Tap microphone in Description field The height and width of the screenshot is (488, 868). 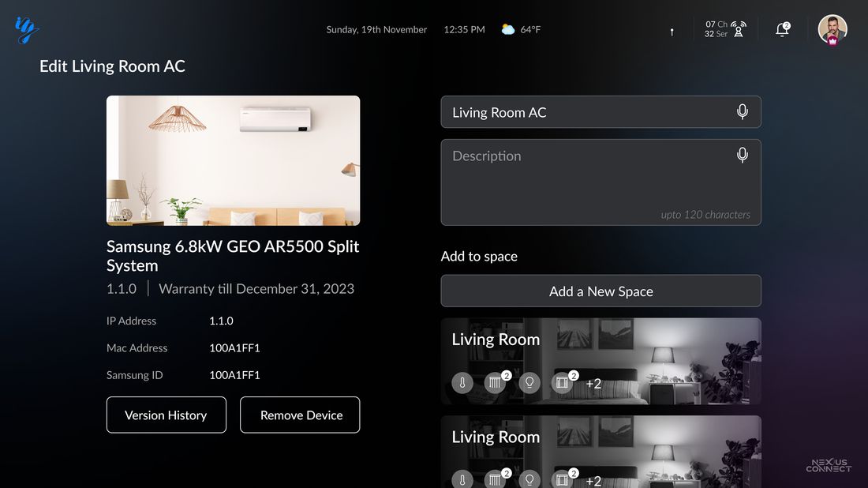coord(743,155)
